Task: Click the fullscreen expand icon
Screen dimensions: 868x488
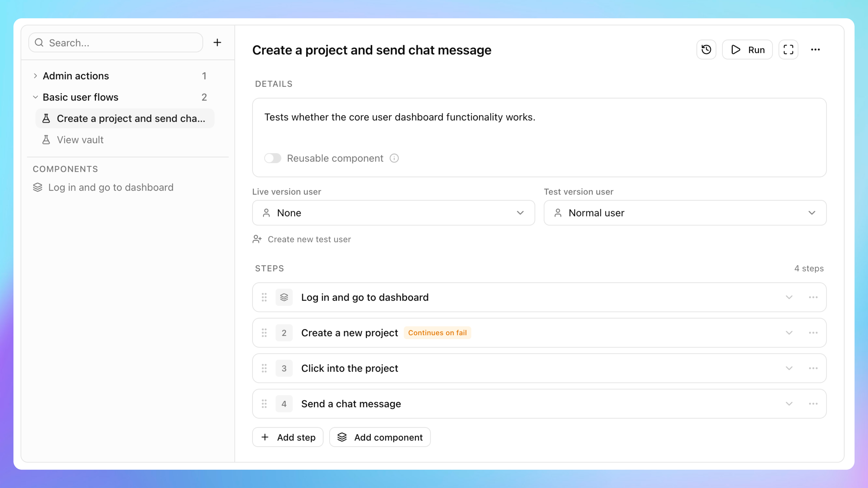Action: click(x=788, y=50)
